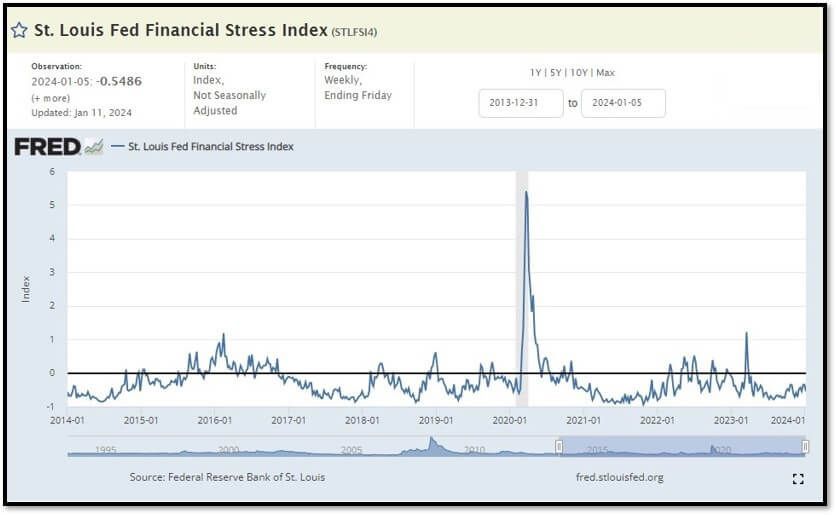
Task: Open the (+ more) observations link
Action: (51, 98)
